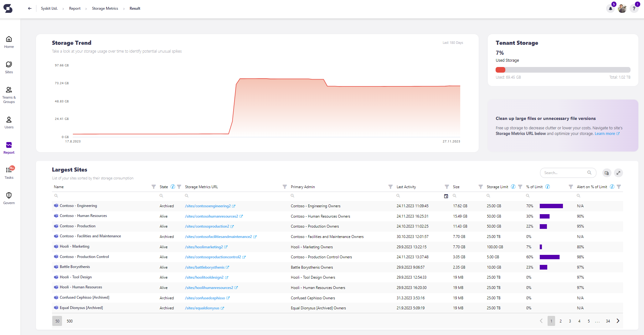Click the Size column filter input
Screen dimensions: 644x335
point(467,196)
